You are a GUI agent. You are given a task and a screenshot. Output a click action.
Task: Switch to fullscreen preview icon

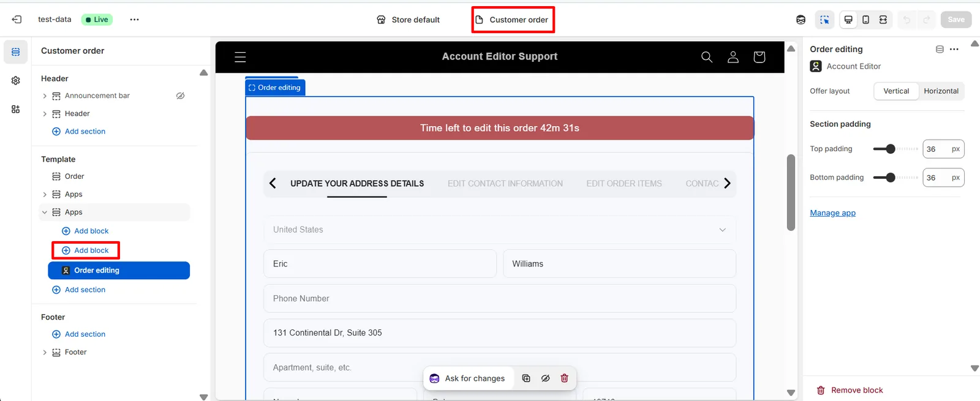(883, 20)
